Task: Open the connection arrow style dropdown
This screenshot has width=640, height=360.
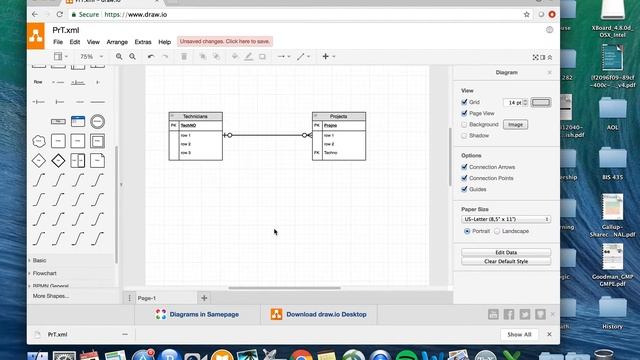Action: coord(284,56)
